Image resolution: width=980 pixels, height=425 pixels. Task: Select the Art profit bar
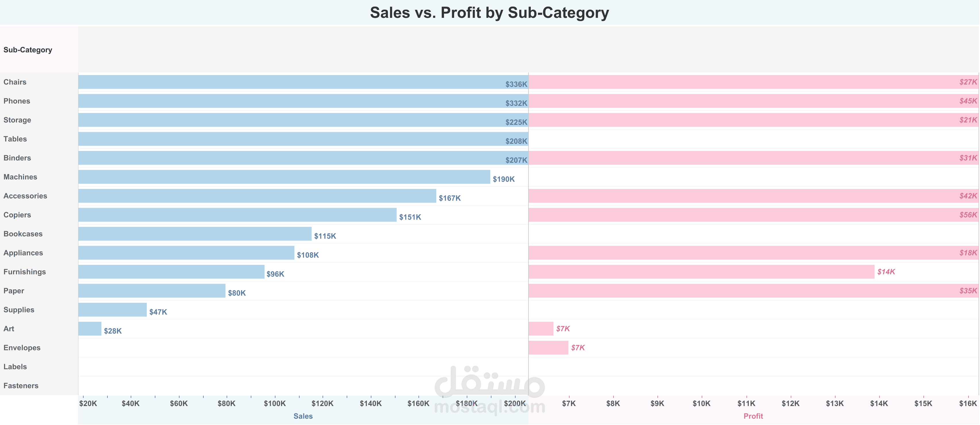(x=541, y=329)
